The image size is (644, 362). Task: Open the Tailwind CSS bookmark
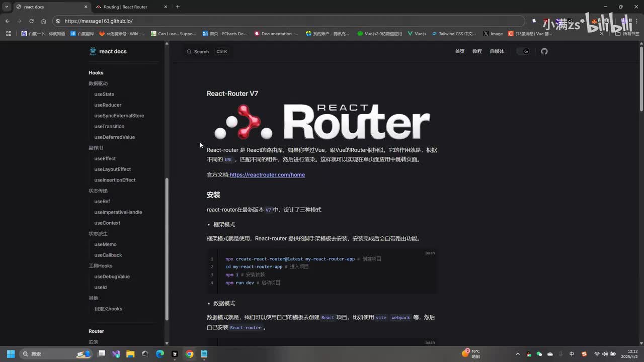(x=454, y=34)
